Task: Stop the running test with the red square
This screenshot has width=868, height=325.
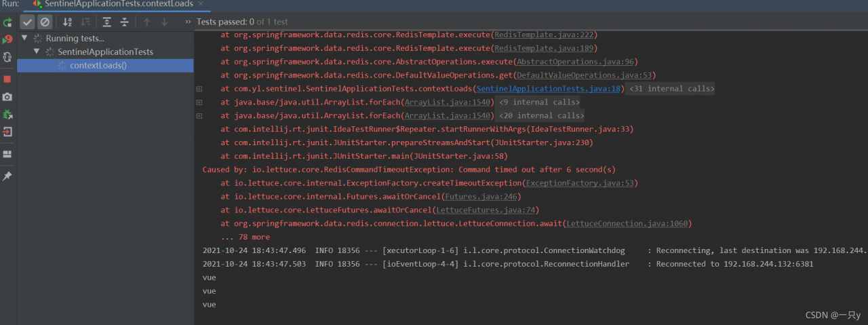Action: click(7, 79)
